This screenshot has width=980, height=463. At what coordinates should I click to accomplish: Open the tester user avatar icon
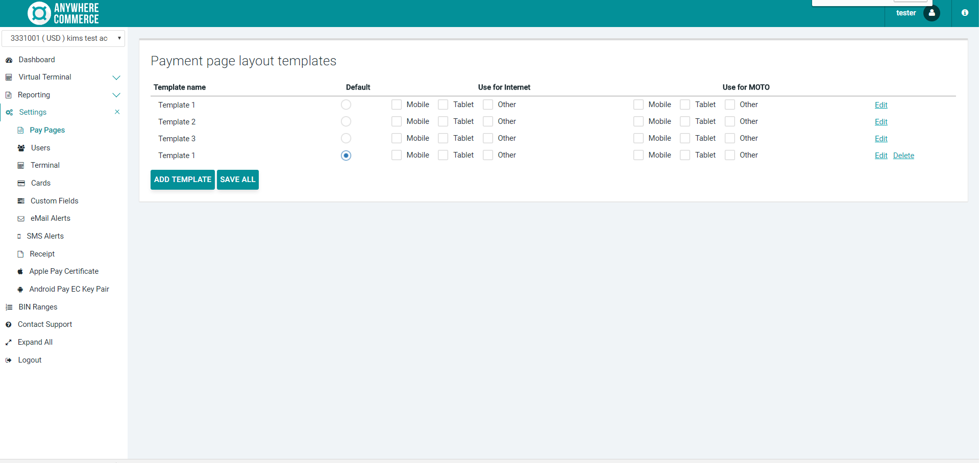point(932,13)
